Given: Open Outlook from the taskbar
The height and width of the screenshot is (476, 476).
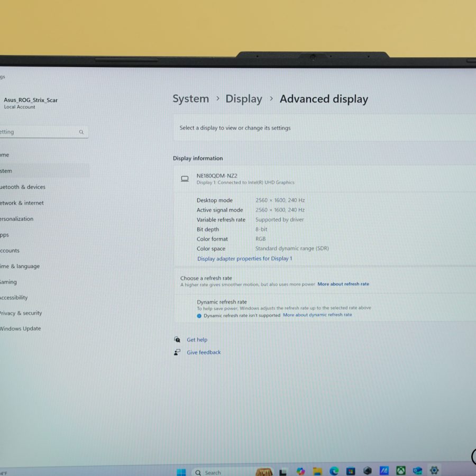Looking at the screenshot, I should tap(417, 470).
